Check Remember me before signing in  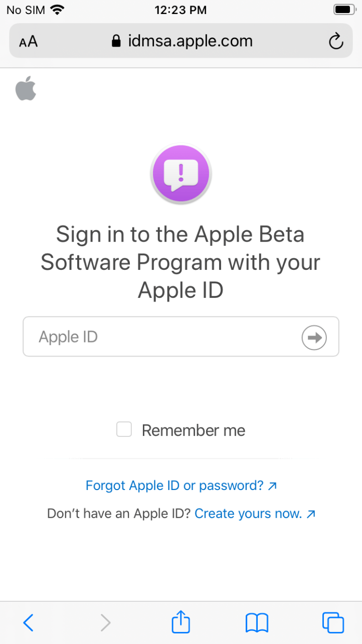[124, 429]
